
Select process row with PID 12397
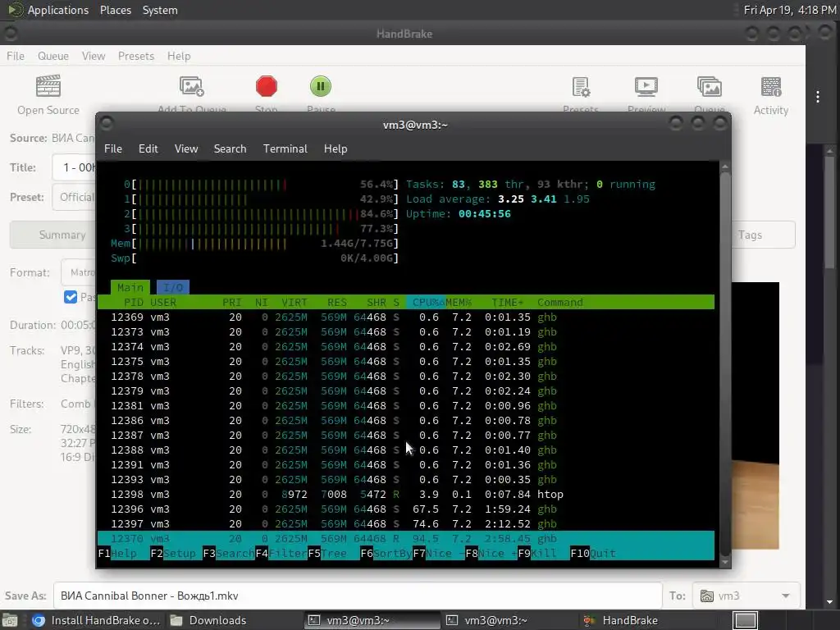(405, 523)
